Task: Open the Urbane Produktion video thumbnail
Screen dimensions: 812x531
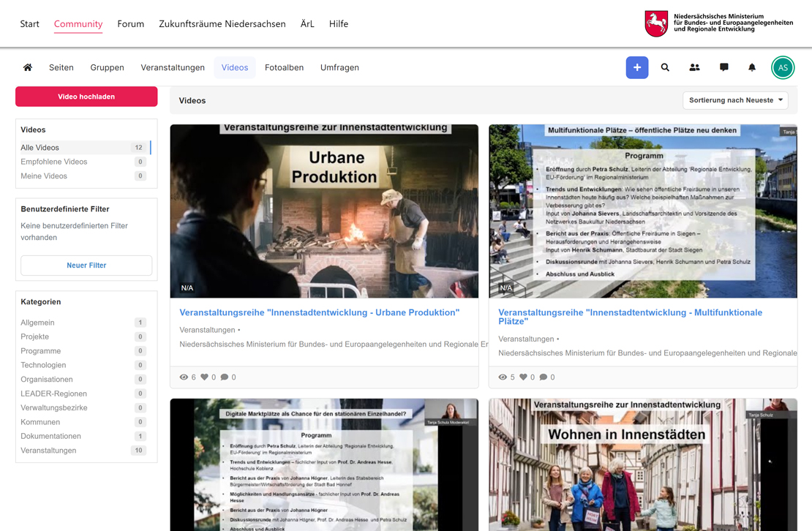Action: [324, 211]
